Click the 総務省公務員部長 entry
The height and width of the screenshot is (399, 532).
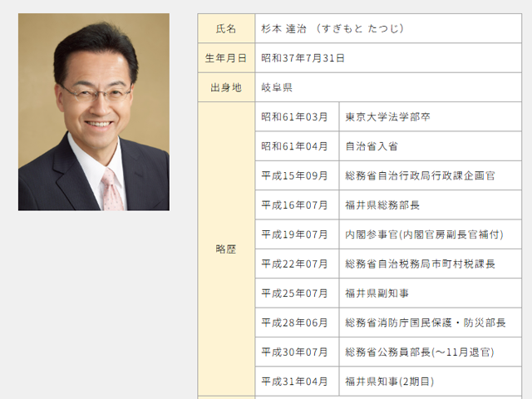[420, 352]
